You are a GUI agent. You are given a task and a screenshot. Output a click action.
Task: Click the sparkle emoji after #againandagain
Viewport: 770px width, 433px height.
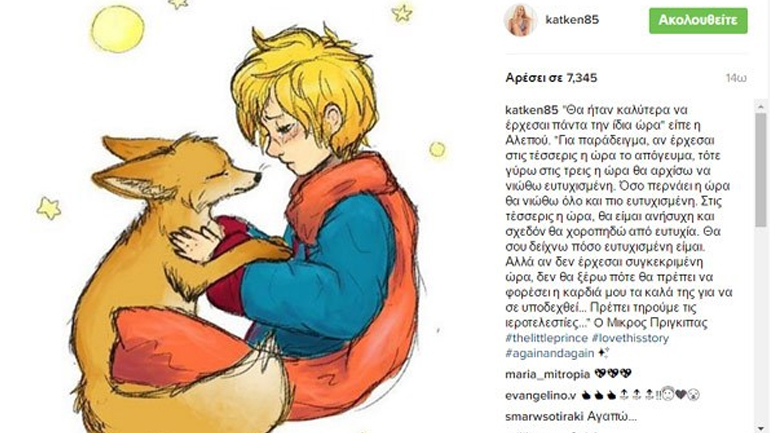[604, 352]
